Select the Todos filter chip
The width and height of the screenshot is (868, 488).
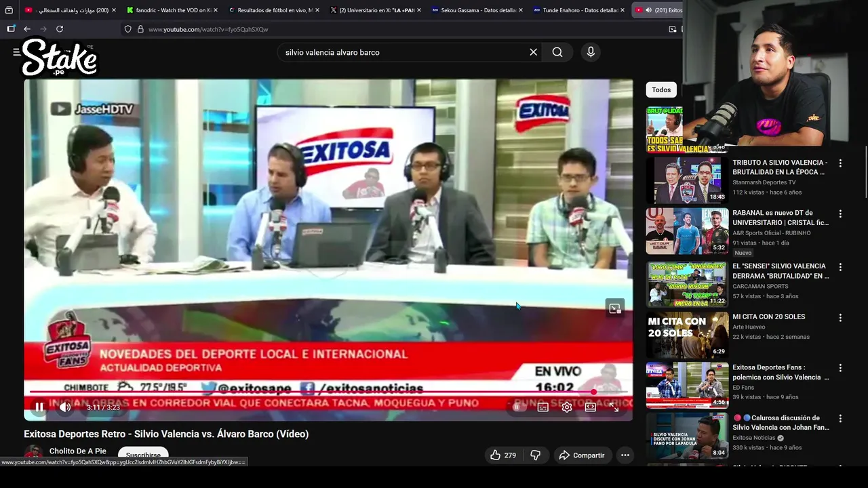click(661, 89)
